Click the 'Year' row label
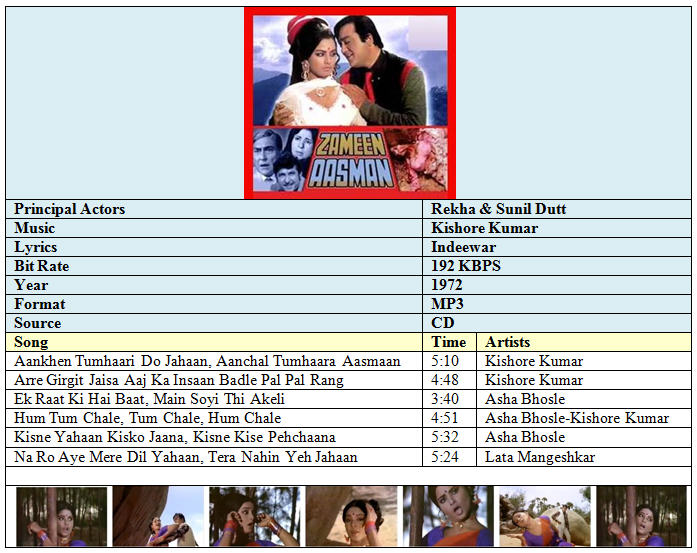The width and height of the screenshot is (697, 553). pyautogui.click(x=31, y=285)
